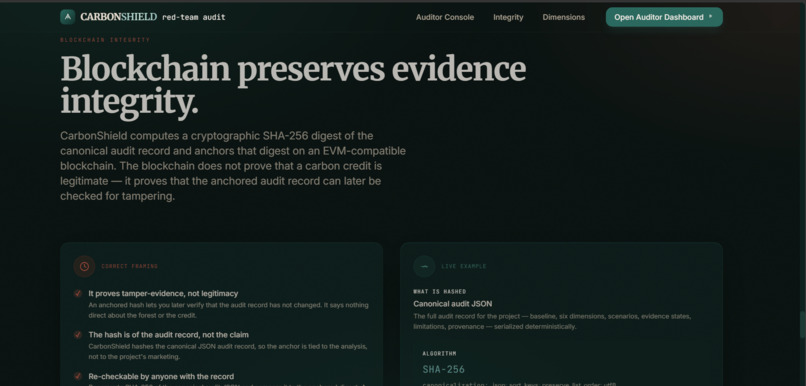Click the 'WHAT IS HASHED' label
This screenshot has width=806, height=386.
click(439, 291)
